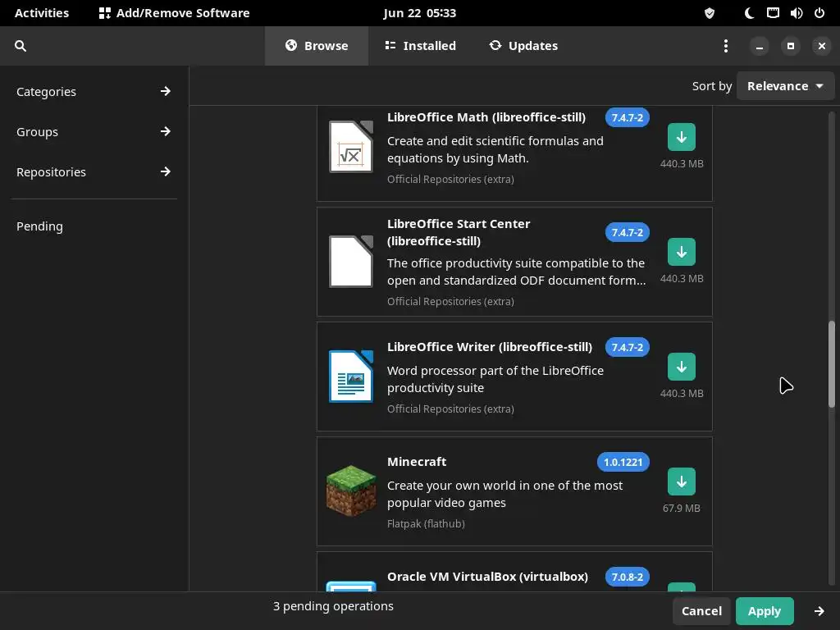This screenshot has width=840, height=630.
Task: Show pending details arrow beside Apply
Action: 819,611
